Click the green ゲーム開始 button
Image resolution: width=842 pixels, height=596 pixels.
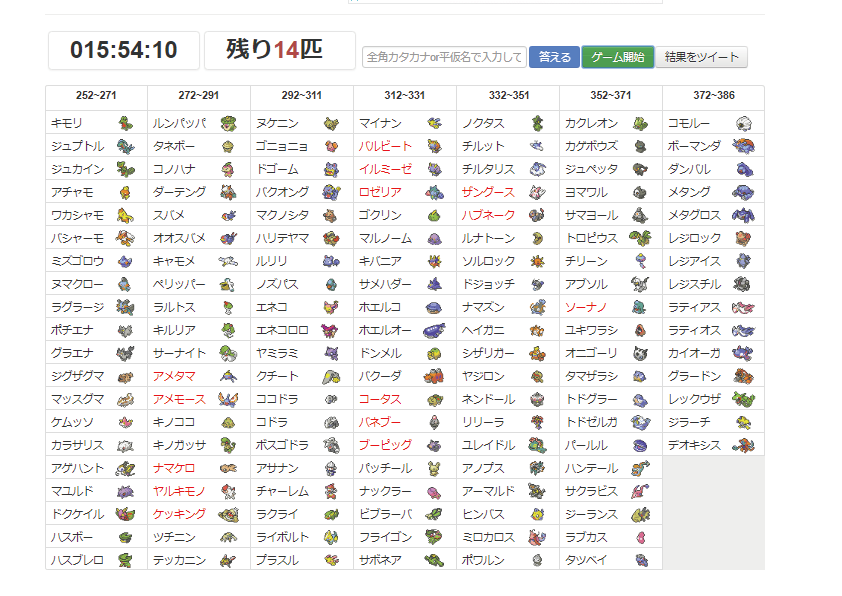click(618, 57)
